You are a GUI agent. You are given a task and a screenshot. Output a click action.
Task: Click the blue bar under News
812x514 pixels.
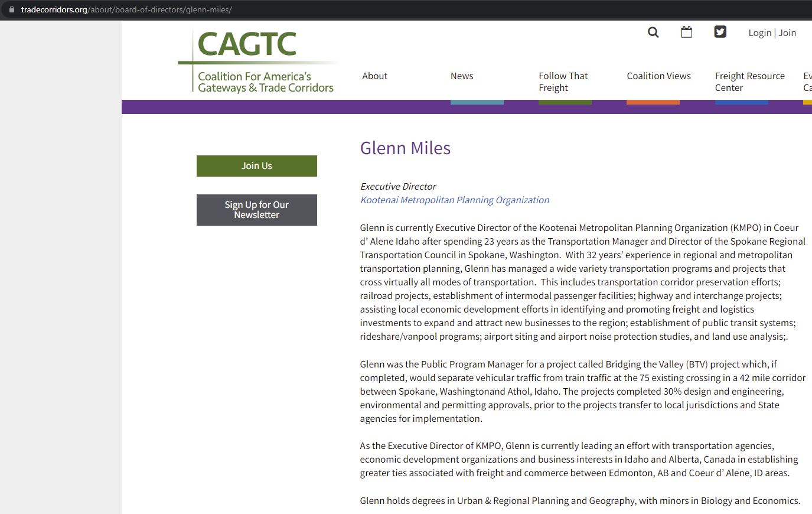pyautogui.click(x=477, y=102)
